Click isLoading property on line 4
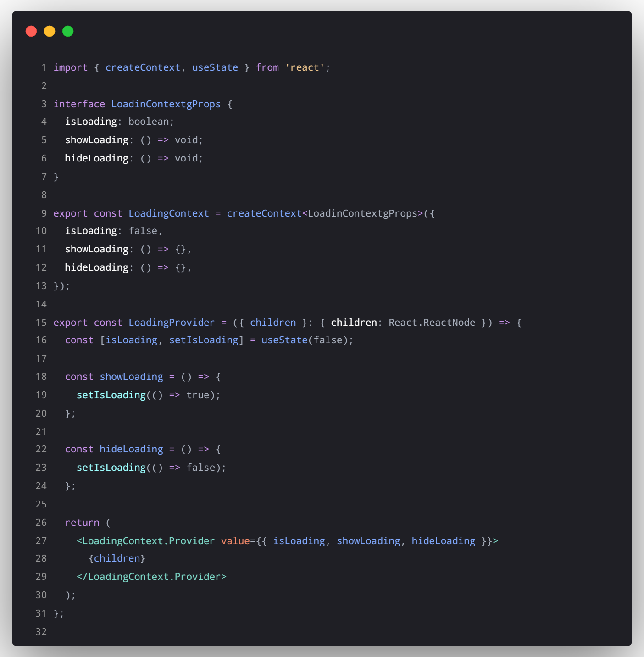This screenshot has height=657, width=644. (x=91, y=122)
